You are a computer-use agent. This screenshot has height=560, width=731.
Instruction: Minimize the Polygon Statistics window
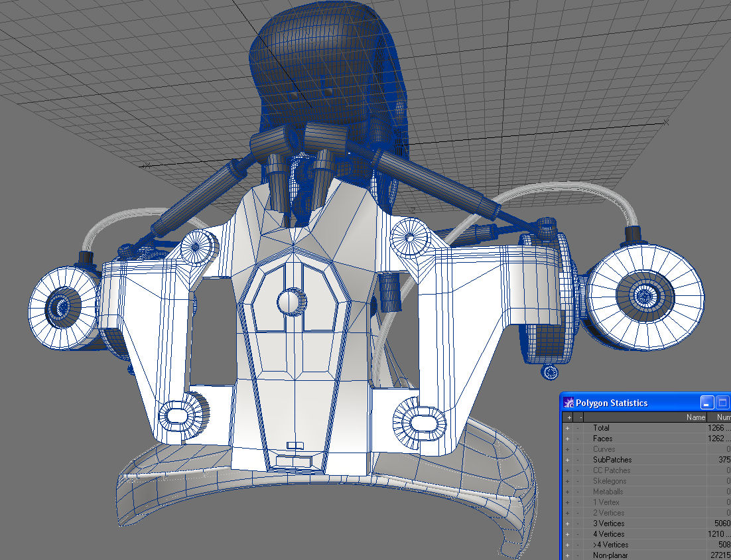coord(707,402)
